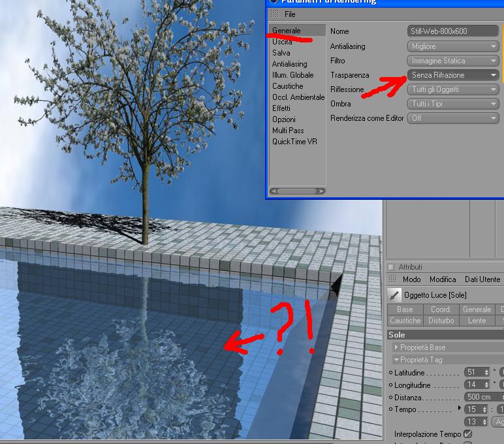Open the Filtro dropdown set to Immagine Statica
Viewport: 504px width, 444px height.
(453, 61)
